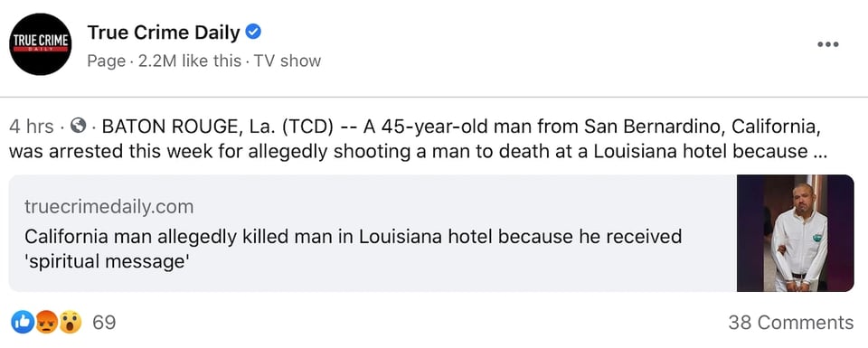
Task: Open the three-dot post options menu
Action: pos(828,44)
